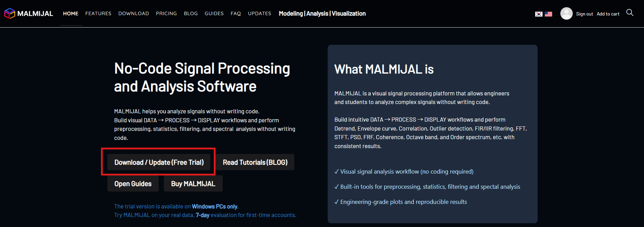644x227 pixels.
Task: Click the Windows PCs only text
Action: (x=214, y=206)
